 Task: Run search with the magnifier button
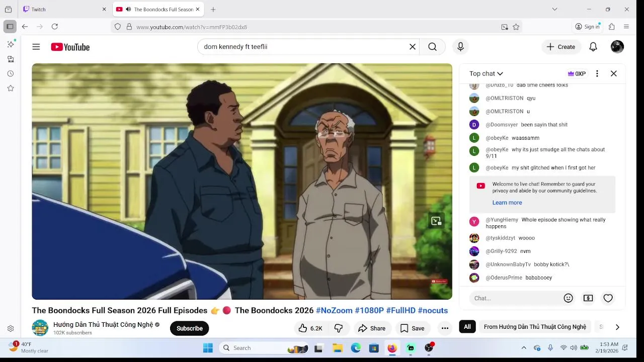(x=432, y=47)
